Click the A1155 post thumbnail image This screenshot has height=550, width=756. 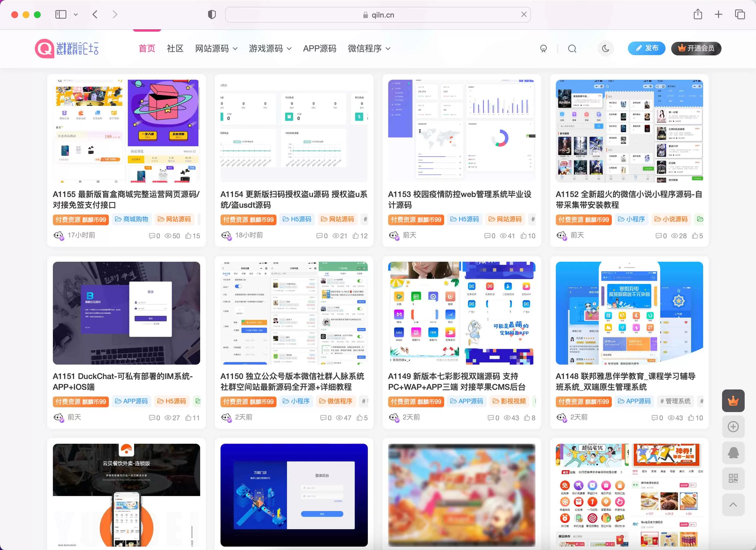coord(126,131)
